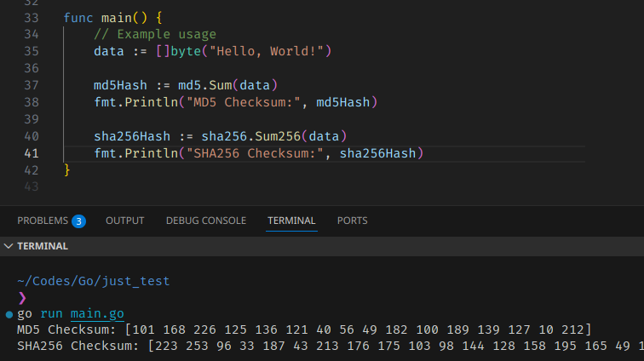
Task: Show the PORTS tab
Action: [352, 221]
